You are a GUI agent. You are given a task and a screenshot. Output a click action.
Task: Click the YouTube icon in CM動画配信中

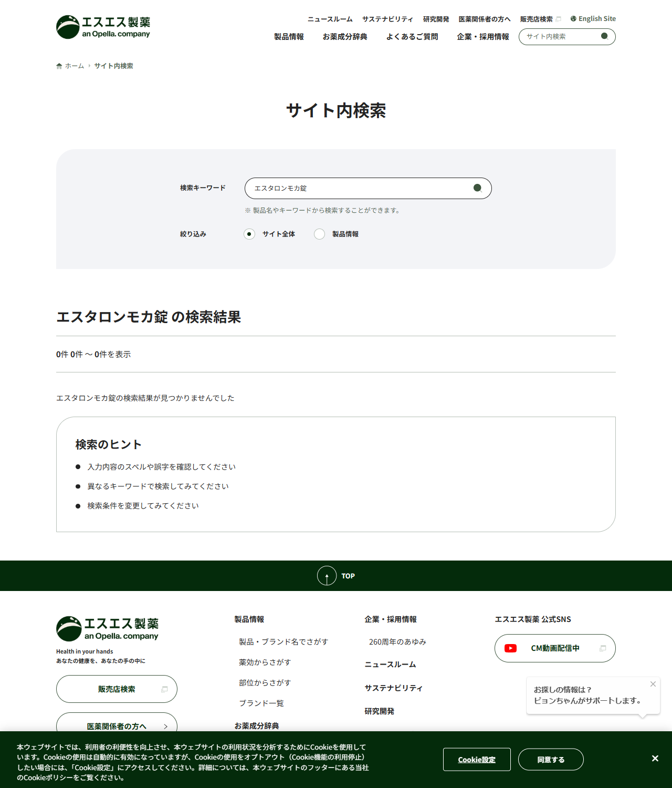click(510, 648)
